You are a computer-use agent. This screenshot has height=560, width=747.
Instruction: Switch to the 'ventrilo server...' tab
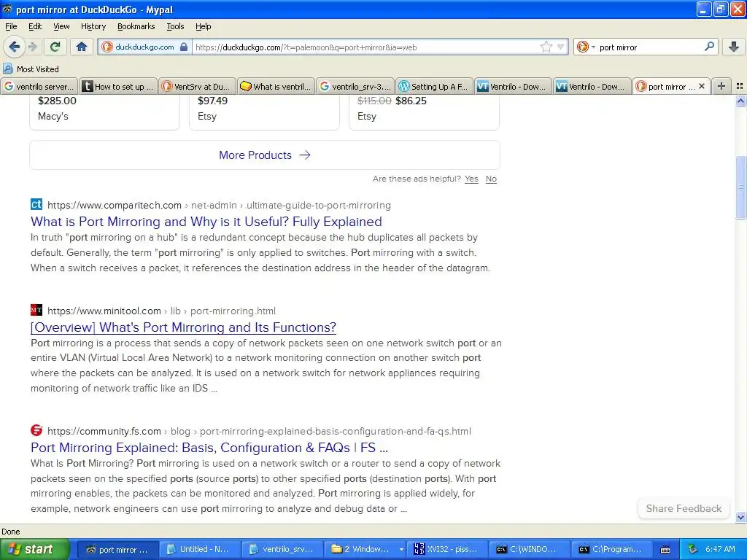(x=39, y=86)
